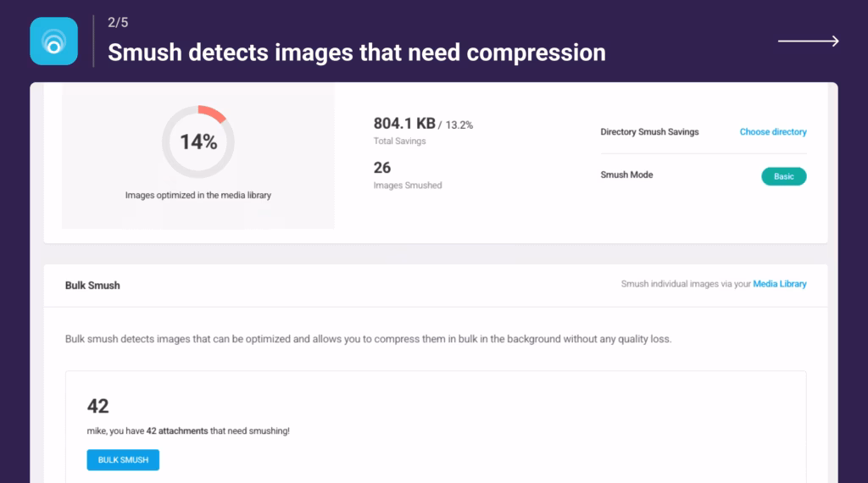Click 'Images optimized in the media library' caption
The image size is (868, 483).
coord(198,195)
